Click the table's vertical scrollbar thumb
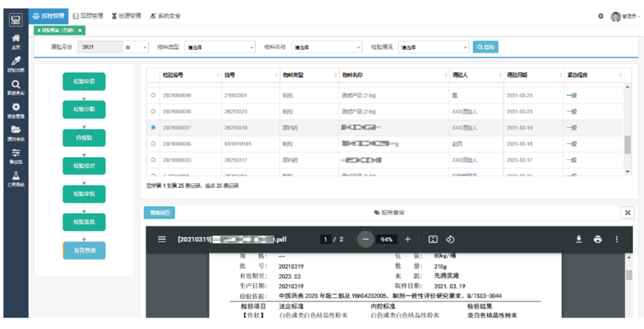644x329 pixels. click(628, 145)
